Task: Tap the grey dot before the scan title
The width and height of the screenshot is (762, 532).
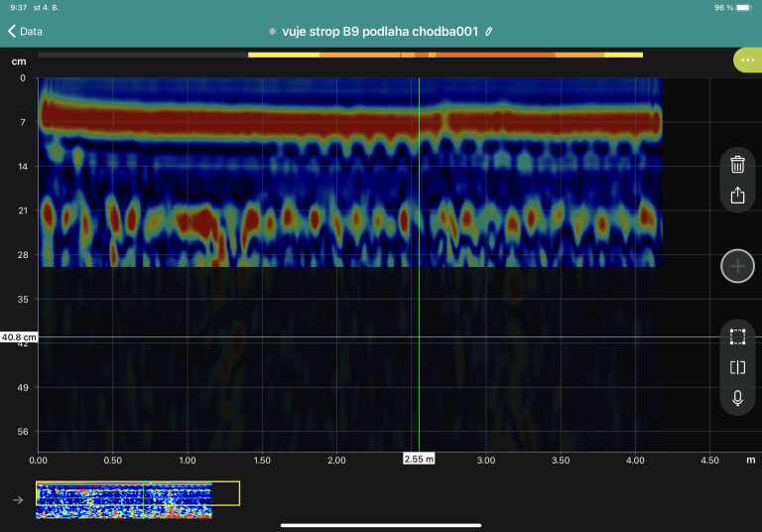Action: (272, 32)
